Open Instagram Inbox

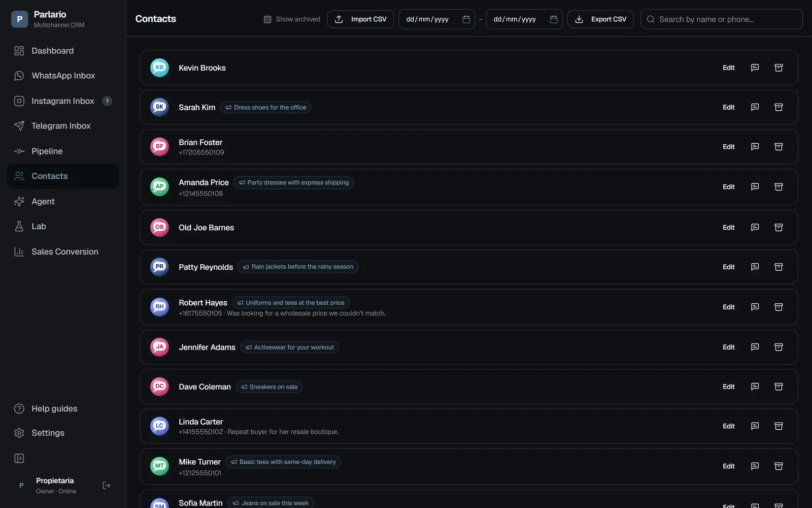coord(62,101)
